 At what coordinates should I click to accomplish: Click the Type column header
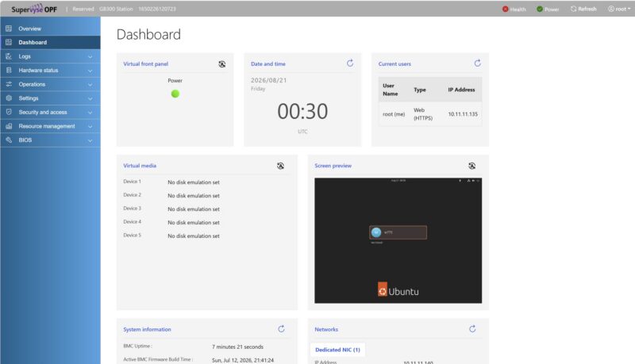(420, 90)
